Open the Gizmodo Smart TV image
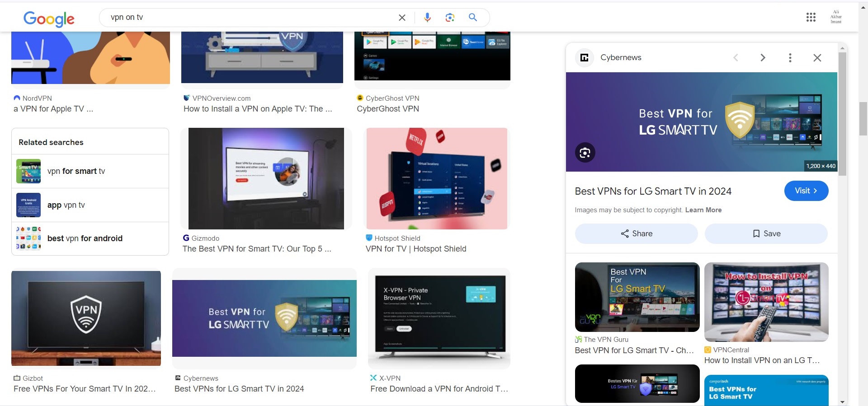This screenshot has width=868, height=406. point(266,179)
